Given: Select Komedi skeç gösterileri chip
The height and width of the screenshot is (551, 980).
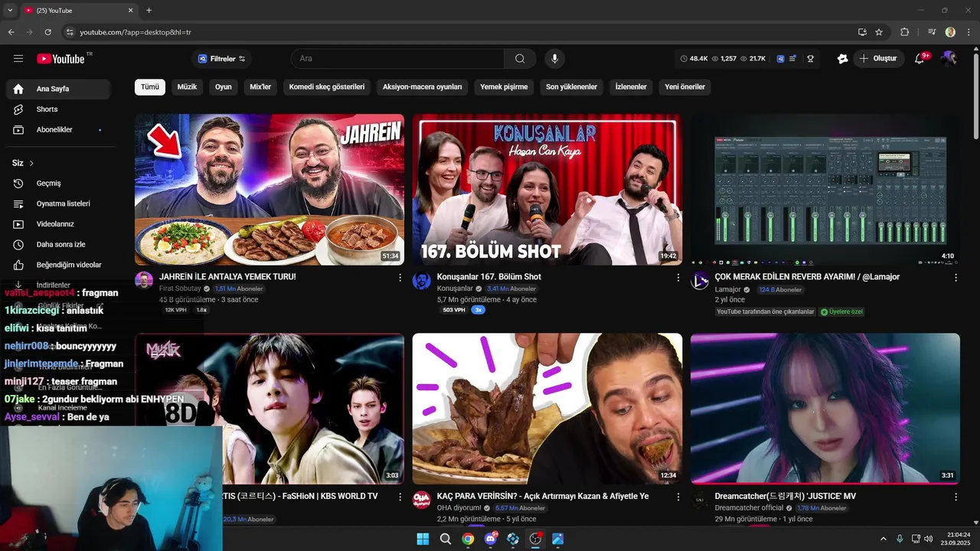Looking at the screenshot, I should (327, 87).
